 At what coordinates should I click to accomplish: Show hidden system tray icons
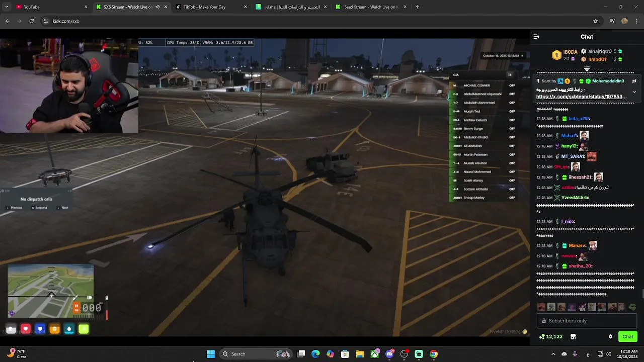[553, 354]
